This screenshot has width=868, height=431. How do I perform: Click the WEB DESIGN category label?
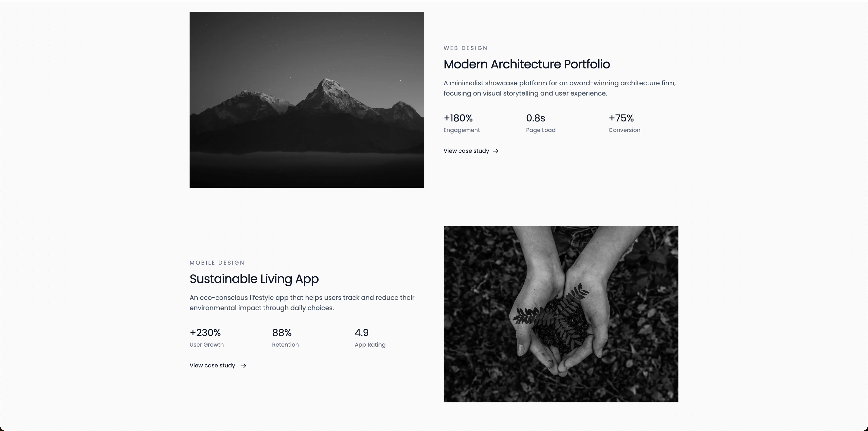coord(466,48)
